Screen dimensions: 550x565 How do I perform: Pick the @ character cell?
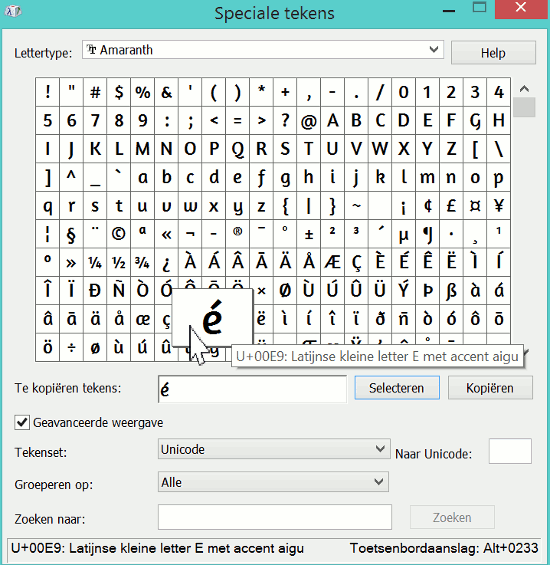coord(309,120)
